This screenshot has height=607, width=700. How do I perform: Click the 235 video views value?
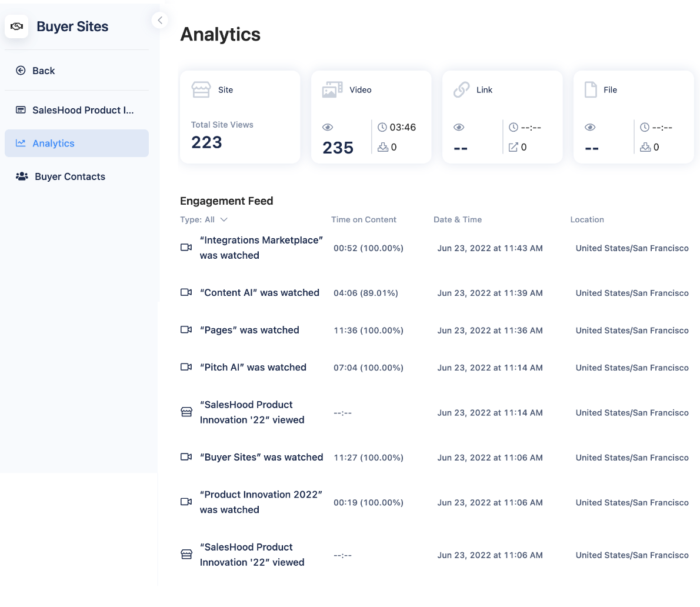[x=338, y=148]
